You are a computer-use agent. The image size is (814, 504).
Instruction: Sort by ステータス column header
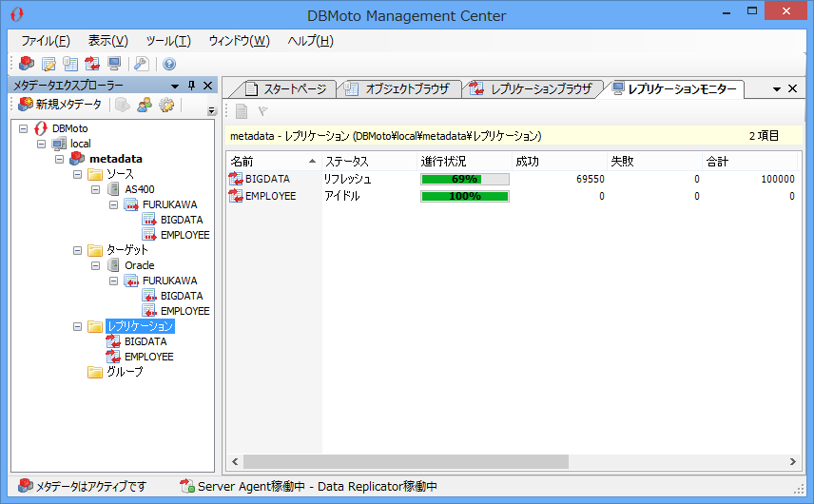click(369, 162)
